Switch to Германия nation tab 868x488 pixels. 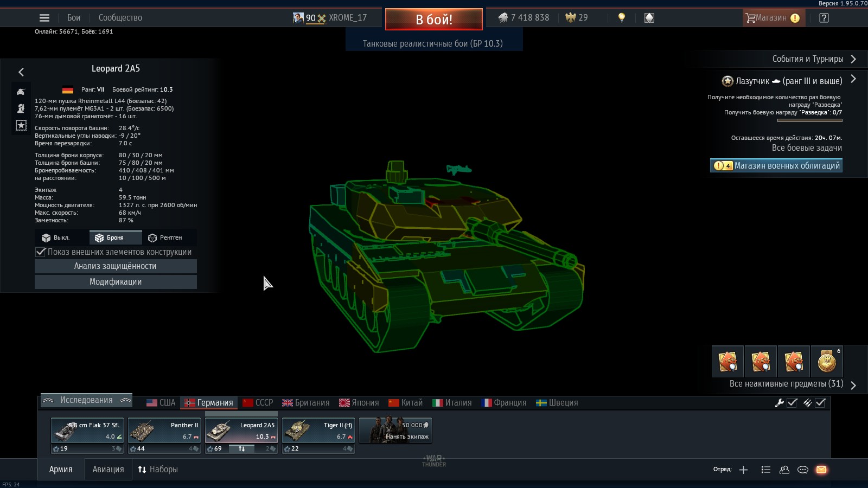coord(209,403)
